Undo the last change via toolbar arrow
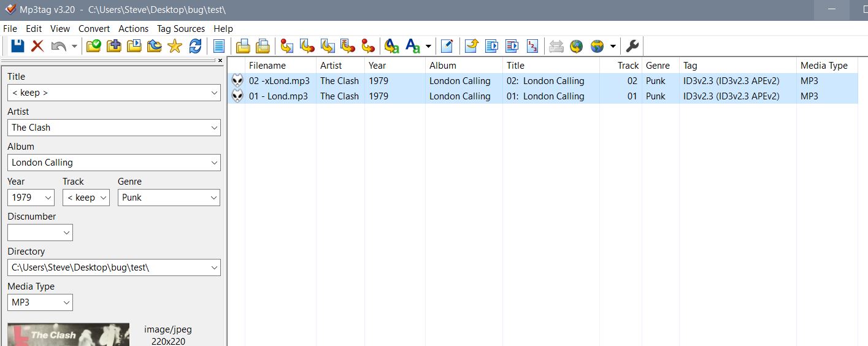The height and width of the screenshot is (346, 868). click(59, 46)
